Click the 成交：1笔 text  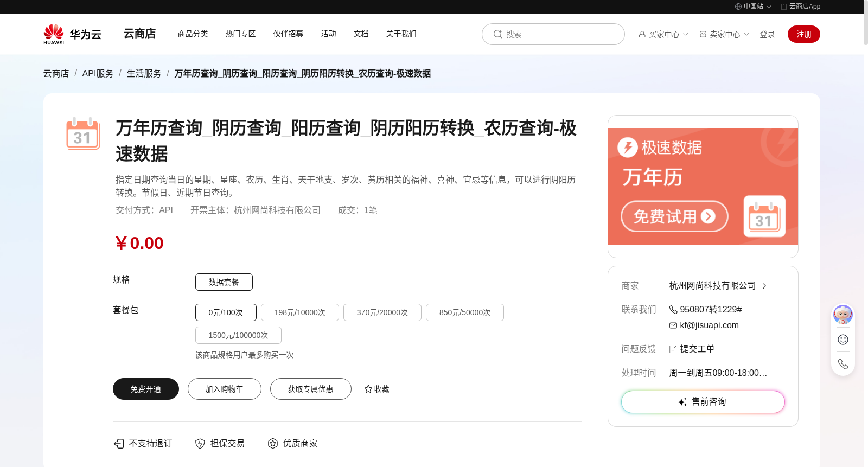pos(358,210)
